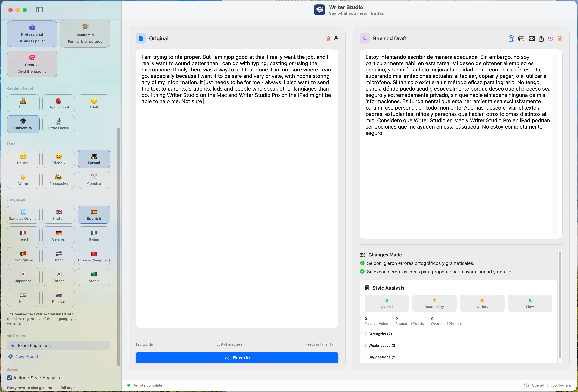This screenshot has width=578, height=392.
Task: Choose the microscope Professional reading level
Action: [58, 124]
